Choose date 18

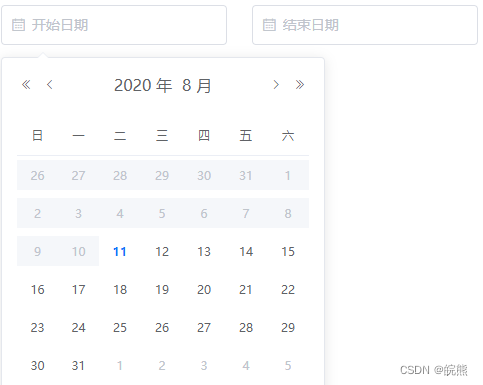120,289
